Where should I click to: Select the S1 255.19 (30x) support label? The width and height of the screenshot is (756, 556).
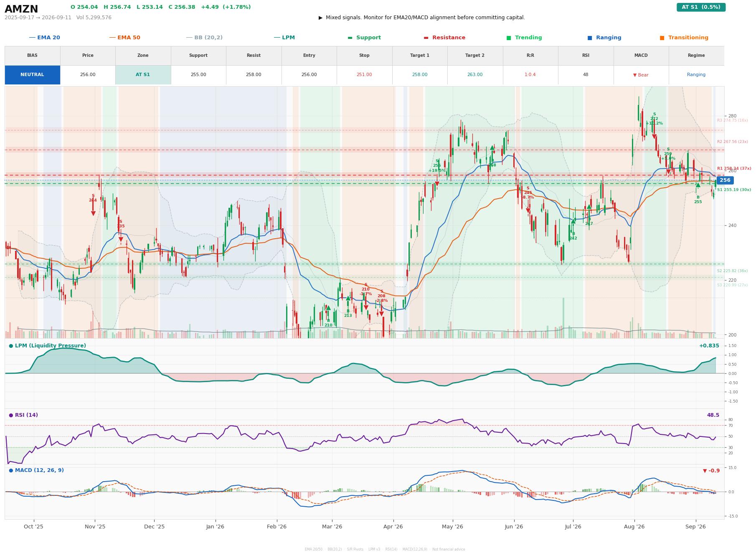(734, 190)
